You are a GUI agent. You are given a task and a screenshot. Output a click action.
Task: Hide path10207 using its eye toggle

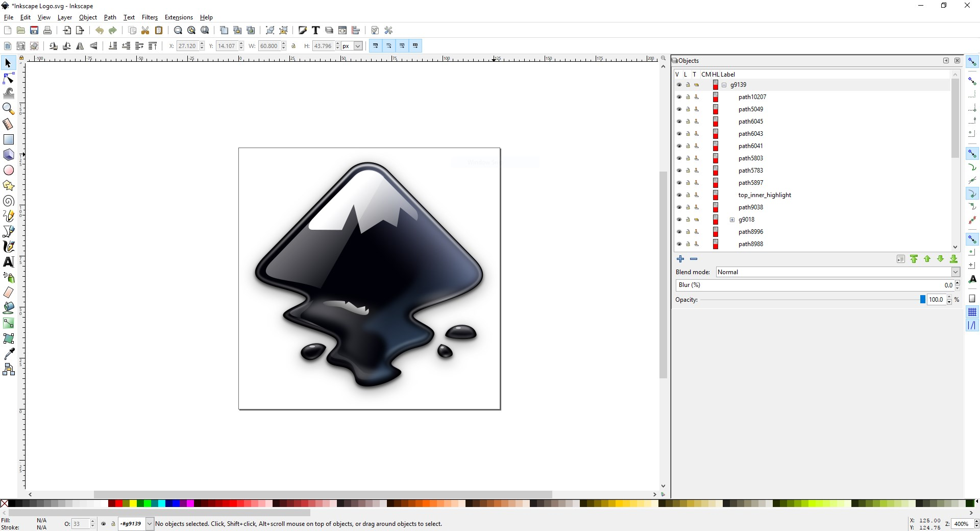(679, 97)
